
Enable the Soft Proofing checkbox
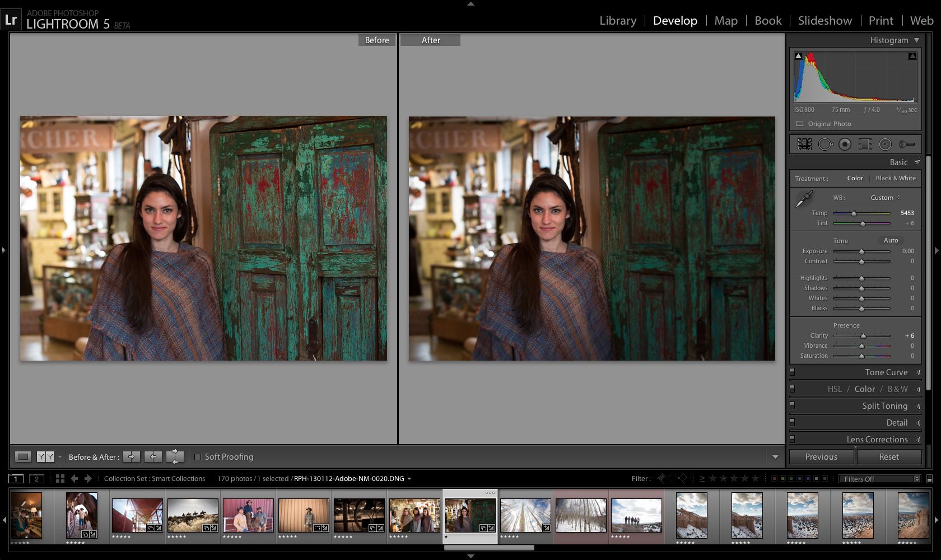pyautogui.click(x=198, y=457)
